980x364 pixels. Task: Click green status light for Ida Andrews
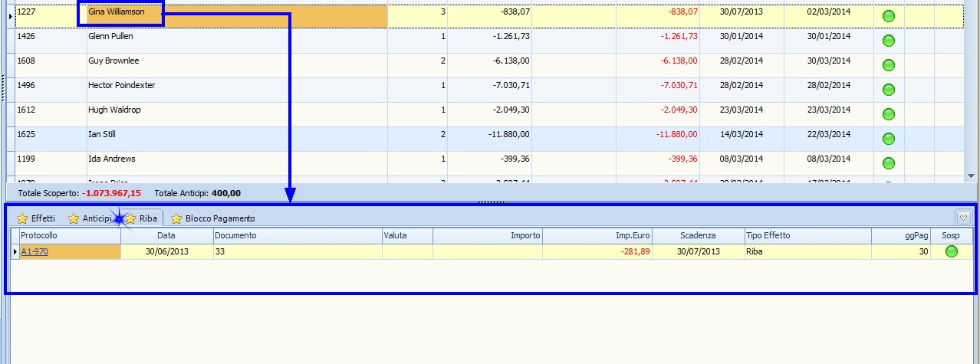point(889,163)
